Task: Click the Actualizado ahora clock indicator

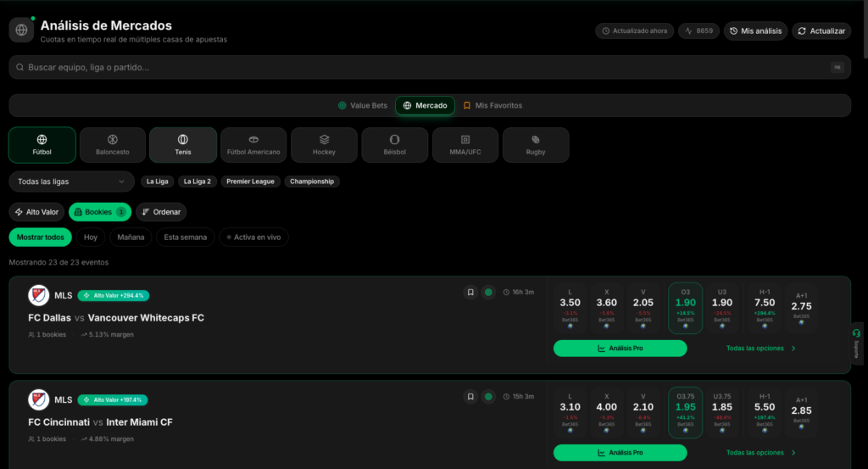Action: click(x=634, y=31)
